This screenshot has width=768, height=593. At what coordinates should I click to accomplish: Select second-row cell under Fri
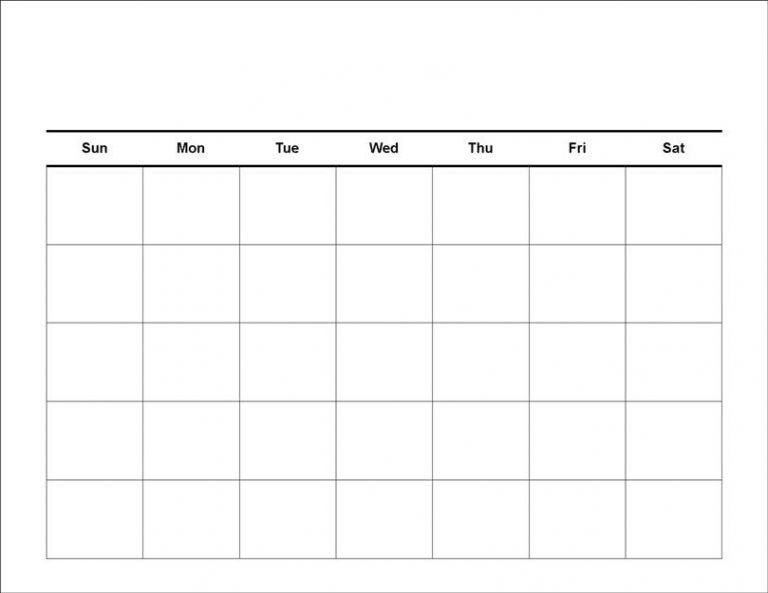tap(577, 284)
